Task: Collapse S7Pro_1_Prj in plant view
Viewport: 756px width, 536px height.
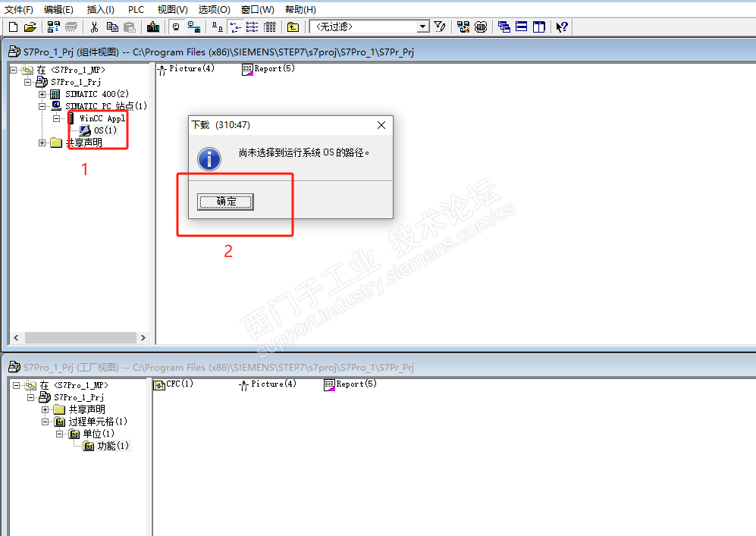Action: (31, 397)
